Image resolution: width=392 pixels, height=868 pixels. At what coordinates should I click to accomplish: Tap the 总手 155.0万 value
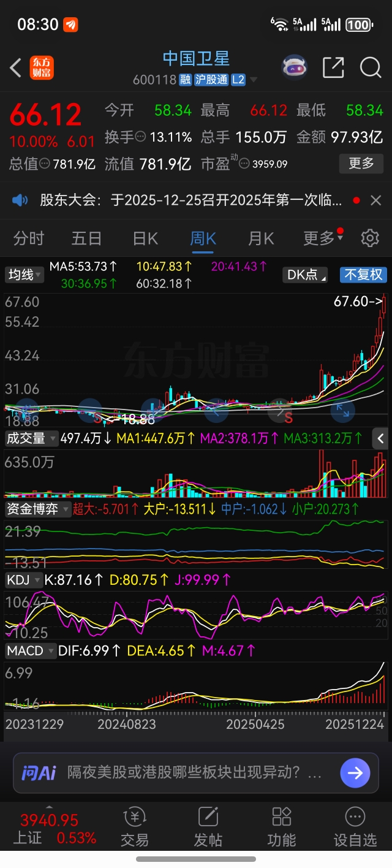pos(260,137)
